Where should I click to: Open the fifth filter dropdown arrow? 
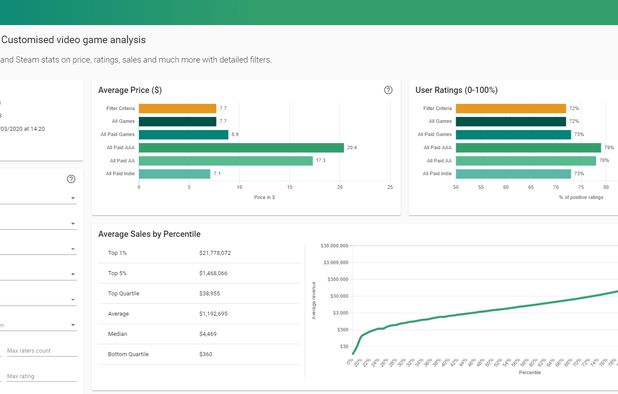point(73,300)
